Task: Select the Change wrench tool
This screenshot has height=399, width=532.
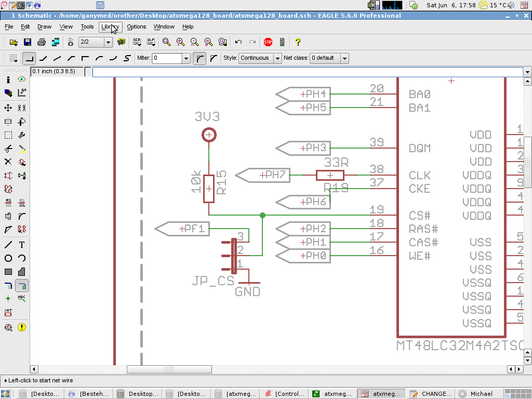Action: tap(22, 135)
